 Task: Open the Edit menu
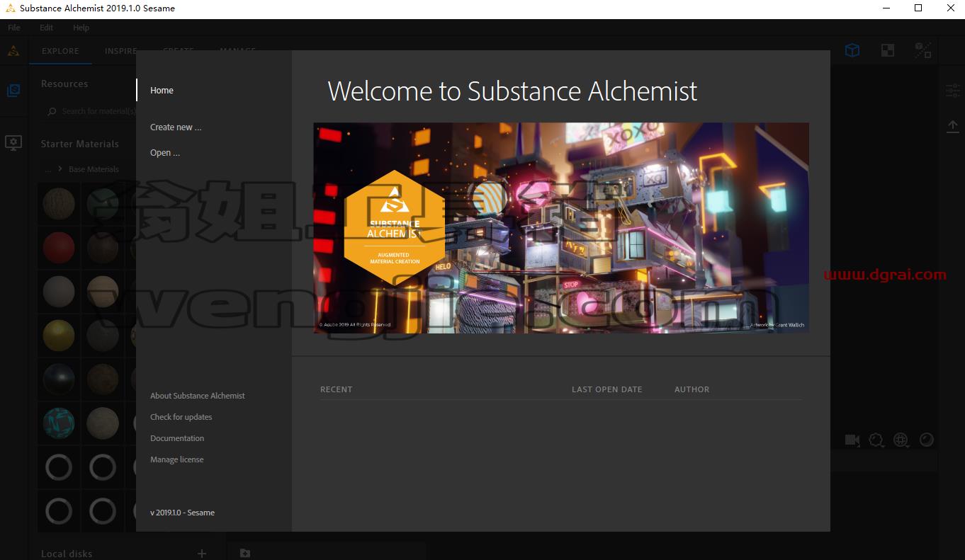click(46, 28)
